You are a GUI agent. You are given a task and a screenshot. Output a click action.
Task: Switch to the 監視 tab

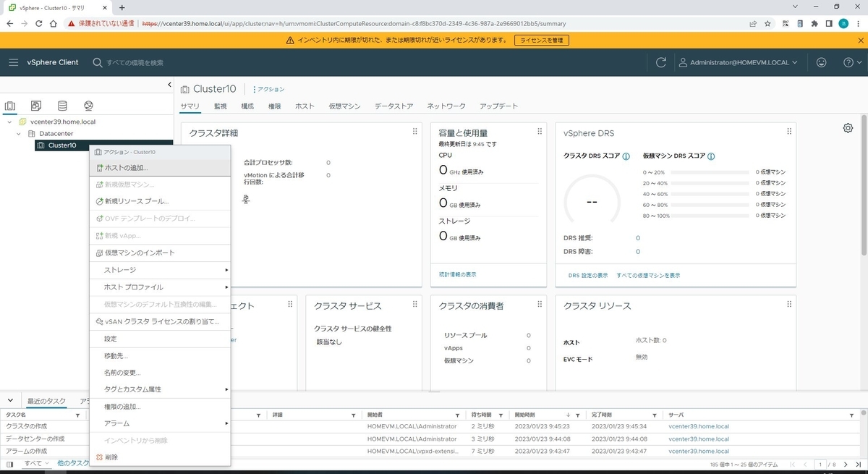(220, 106)
